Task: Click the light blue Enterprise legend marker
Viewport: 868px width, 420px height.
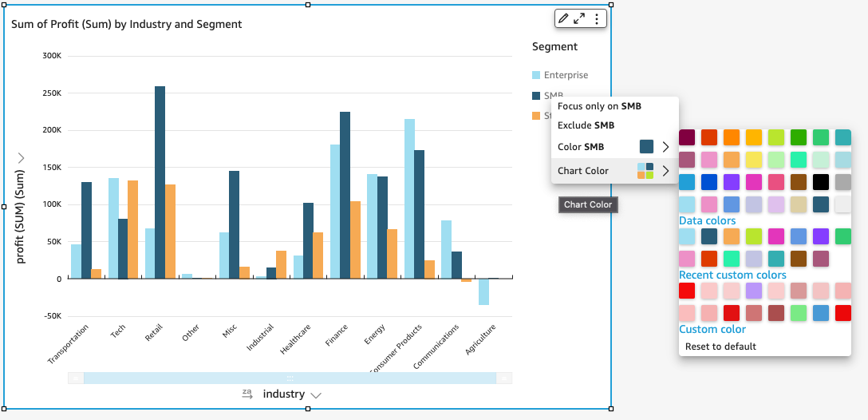Action: [536, 75]
